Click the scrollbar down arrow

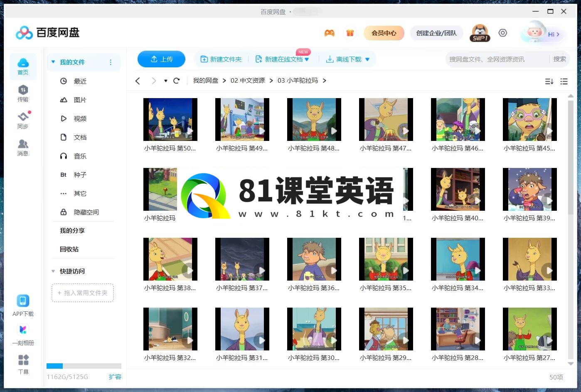[x=571, y=364]
